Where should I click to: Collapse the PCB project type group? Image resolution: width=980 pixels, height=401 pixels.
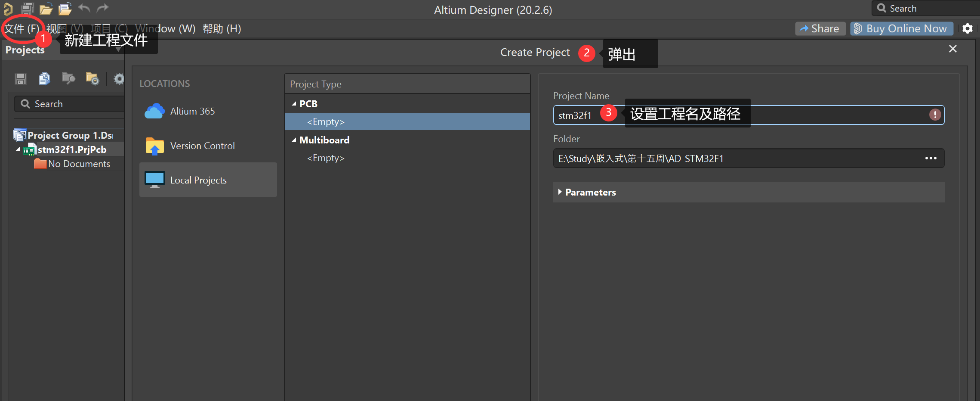click(294, 104)
